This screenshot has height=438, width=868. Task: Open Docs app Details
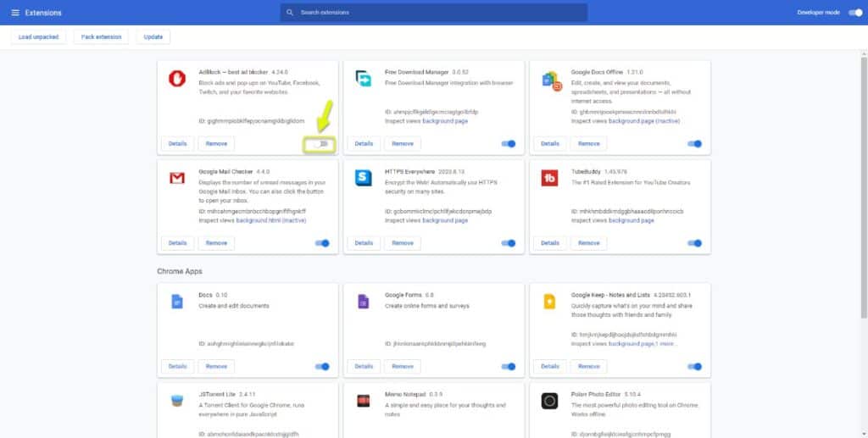(x=178, y=366)
